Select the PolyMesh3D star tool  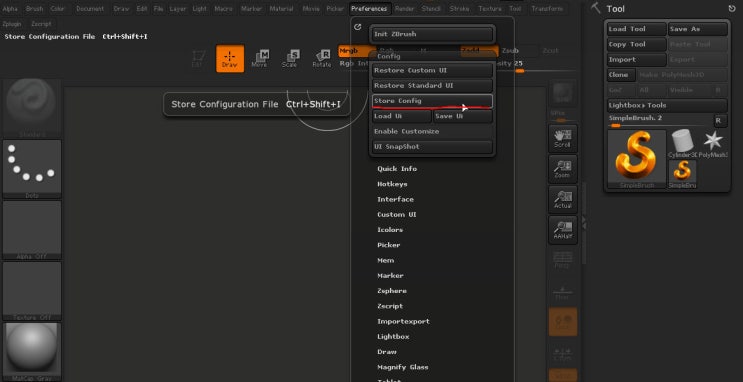(713, 144)
